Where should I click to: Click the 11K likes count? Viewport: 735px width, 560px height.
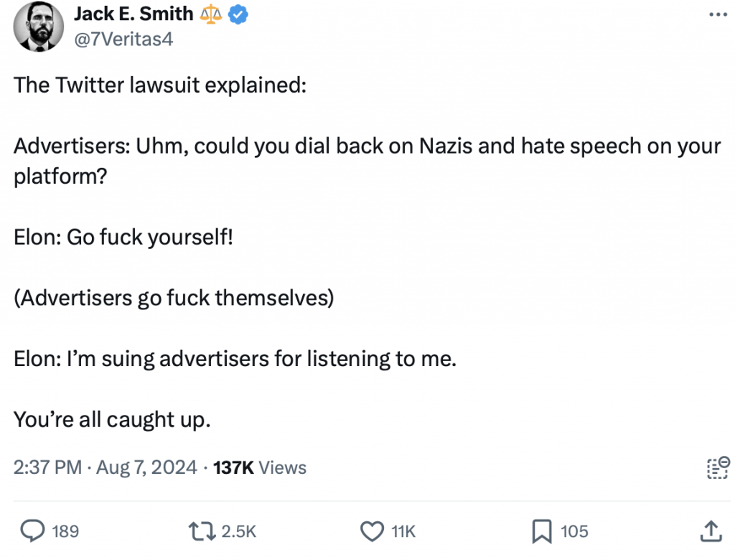(x=403, y=531)
